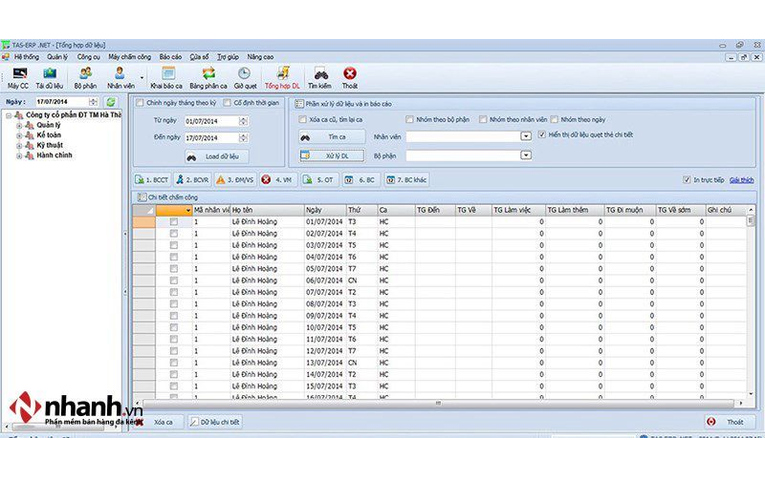
Task: Open the Giải thích link
Action: [742, 180]
